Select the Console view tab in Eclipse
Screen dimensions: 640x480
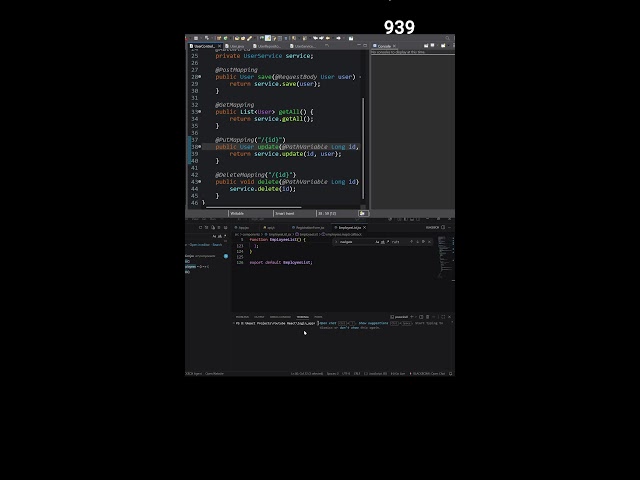384,46
